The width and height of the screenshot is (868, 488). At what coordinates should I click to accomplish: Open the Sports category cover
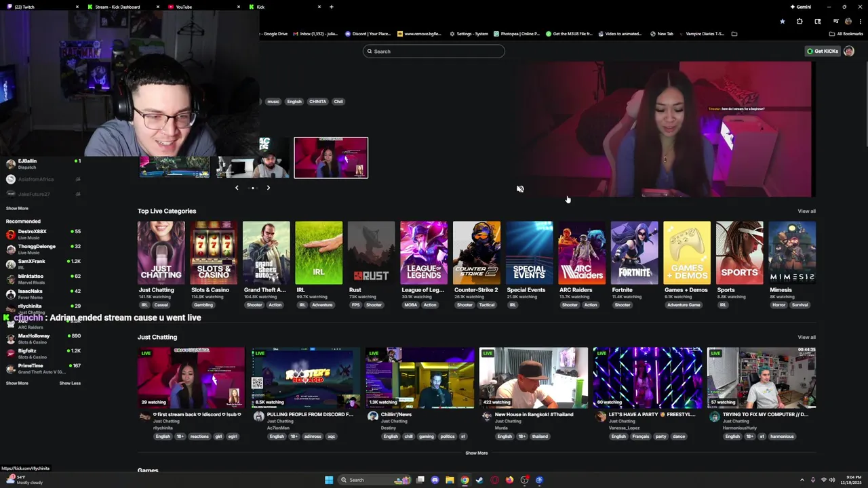point(739,252)
